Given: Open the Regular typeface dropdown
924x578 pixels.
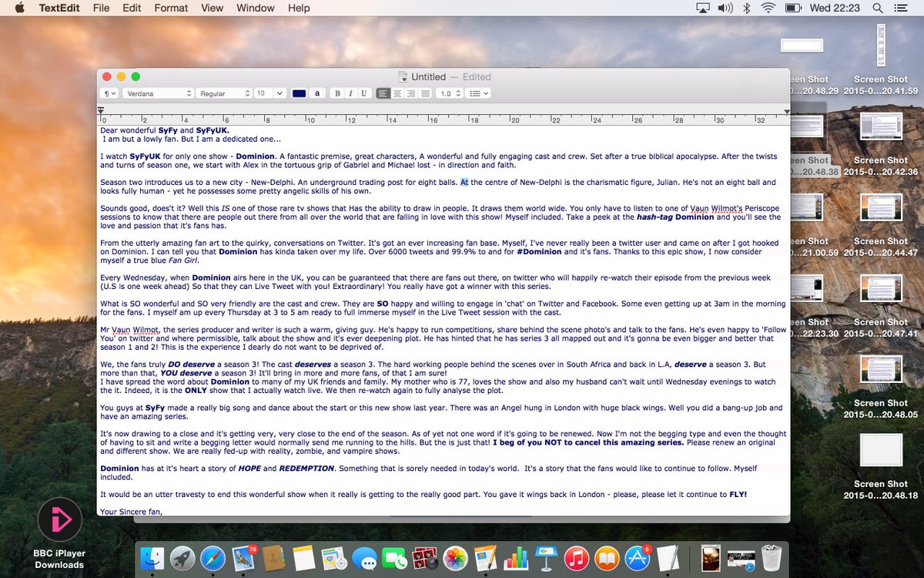Looking at the screenshot, I should tap(225, 93).
